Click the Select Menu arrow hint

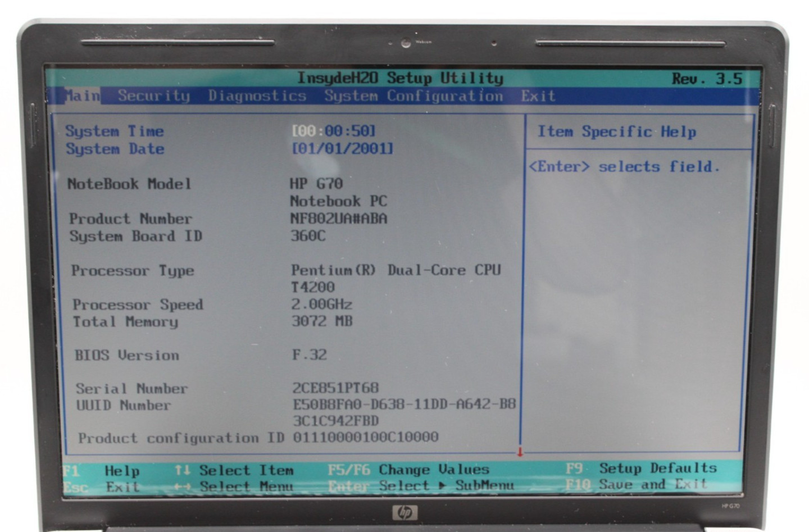[x=234, y=486]
